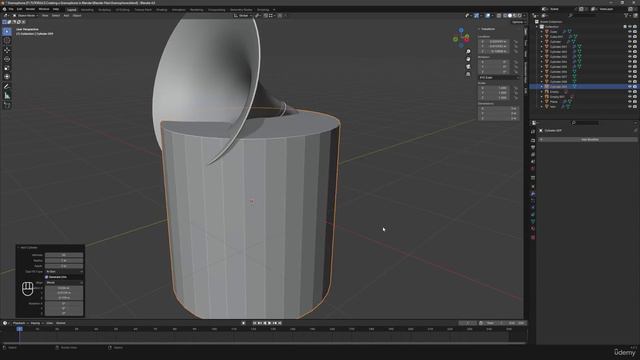Select the Select Box tool
640x360 pixels.
pyautogui.click(x=7, y=31)
